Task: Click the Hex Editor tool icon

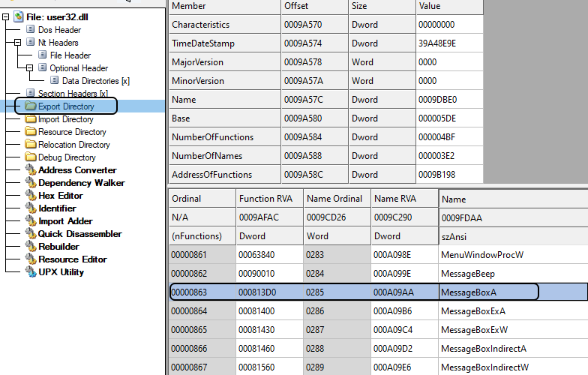Action: click(x=31, y=196)
